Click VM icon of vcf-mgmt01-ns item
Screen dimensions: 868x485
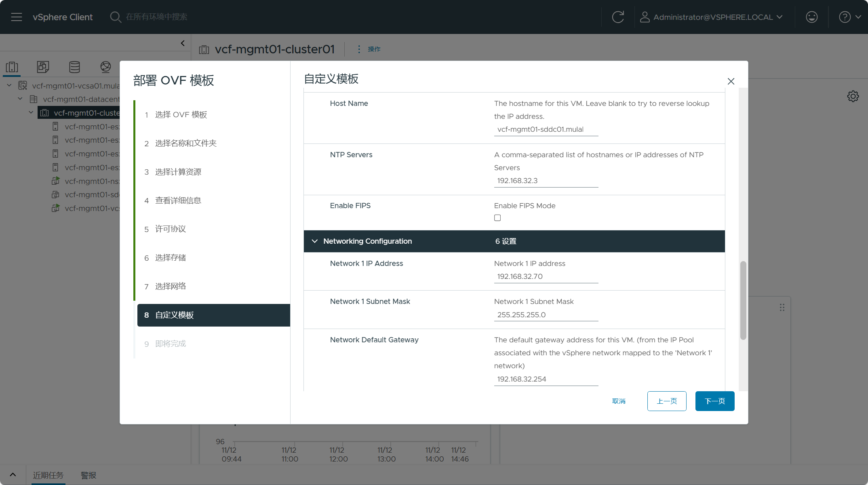point(56,181)
